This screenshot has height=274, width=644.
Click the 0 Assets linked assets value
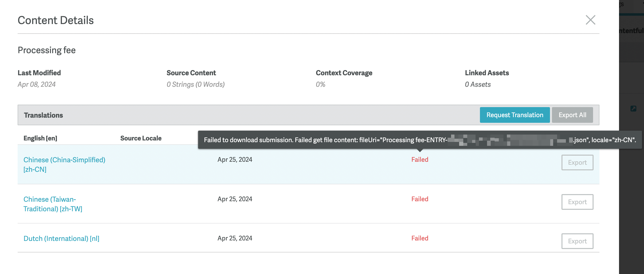pyautogui.click(x=477, y=84)
